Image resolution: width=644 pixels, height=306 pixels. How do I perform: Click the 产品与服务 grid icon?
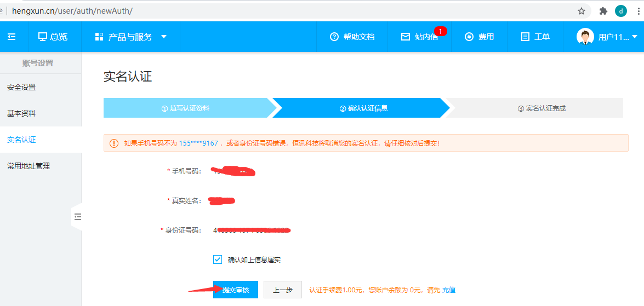pyautogui.click(x=99, y=37)
